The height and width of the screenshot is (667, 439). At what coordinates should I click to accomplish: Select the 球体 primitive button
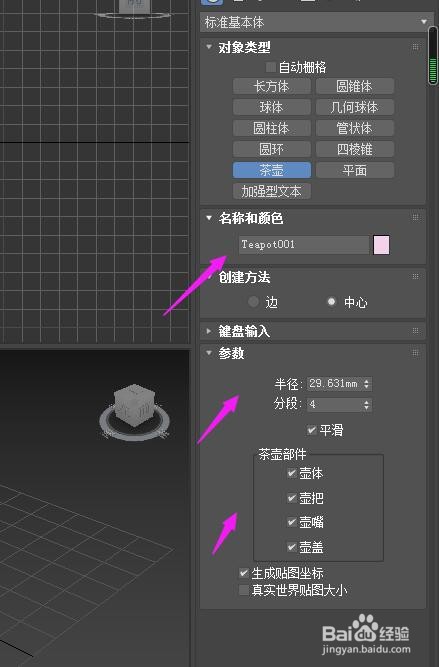coord(271,107)
